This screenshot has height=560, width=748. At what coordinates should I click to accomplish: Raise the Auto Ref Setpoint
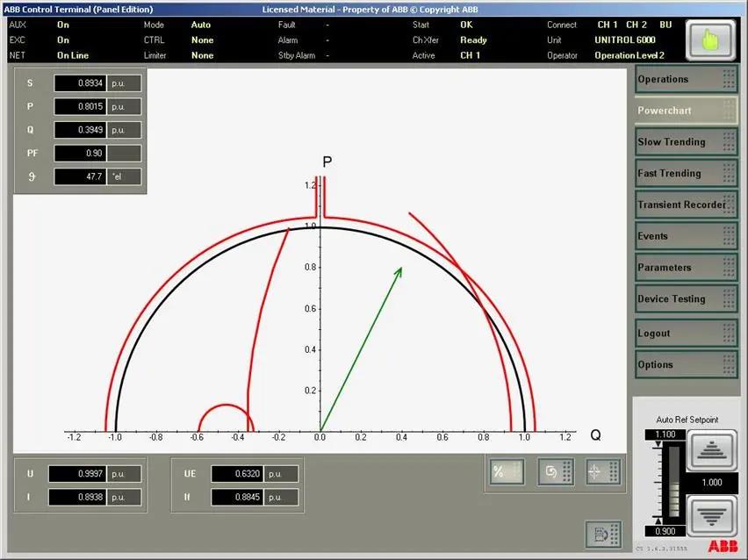(711, 449)
